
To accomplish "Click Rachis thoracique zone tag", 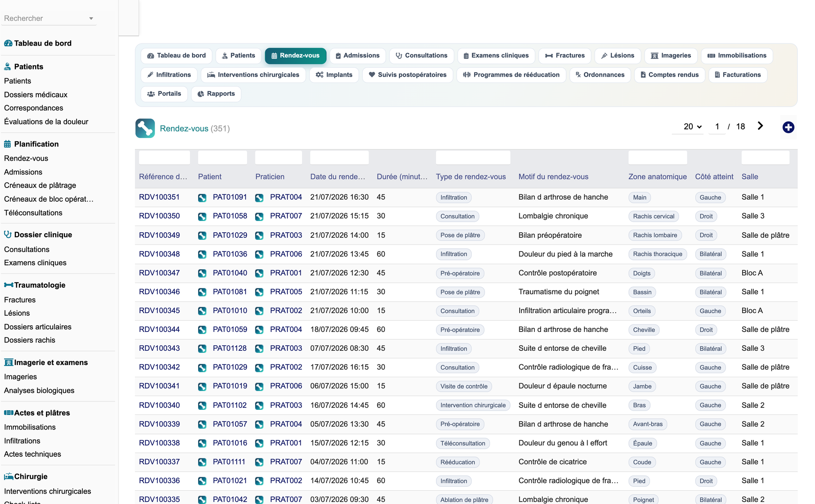I will coord(658,254).
